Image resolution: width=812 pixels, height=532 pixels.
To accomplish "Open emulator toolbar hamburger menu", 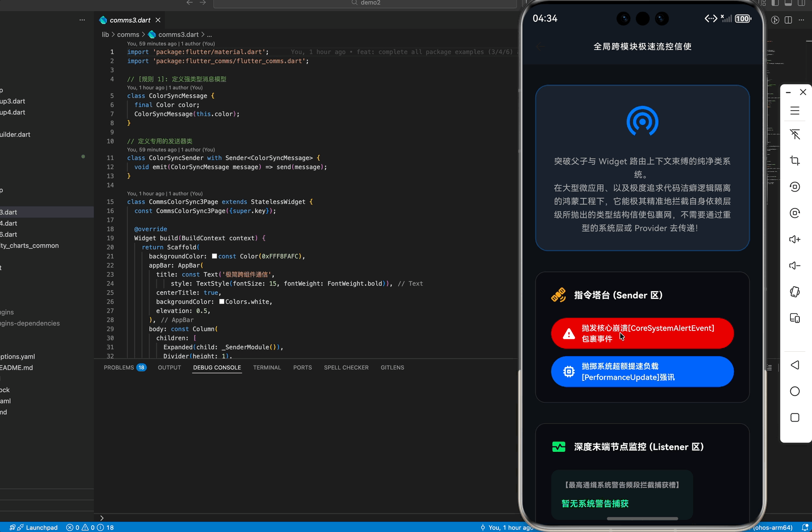I will point(795,111).
